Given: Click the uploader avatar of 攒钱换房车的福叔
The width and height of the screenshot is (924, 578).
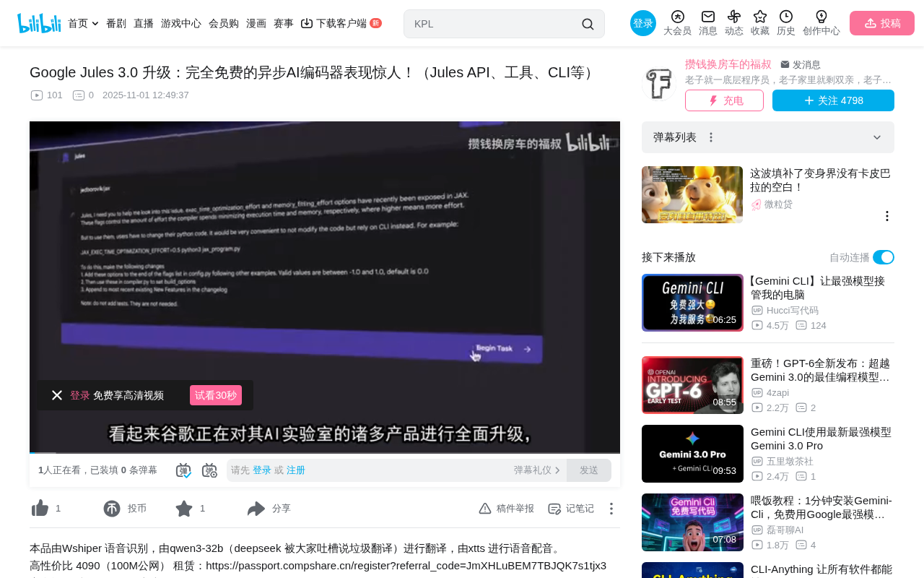Looking at the screenshot, I should click(659, 84).
